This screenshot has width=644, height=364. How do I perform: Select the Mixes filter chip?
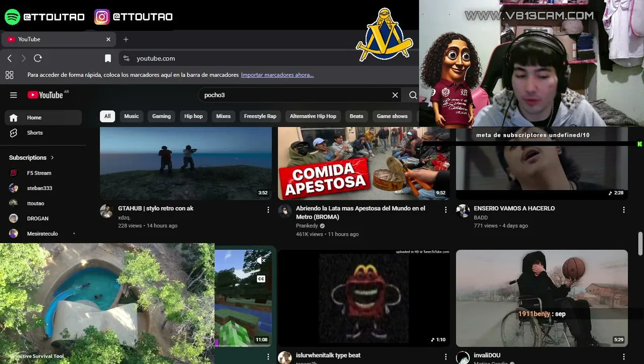(223, 116)
